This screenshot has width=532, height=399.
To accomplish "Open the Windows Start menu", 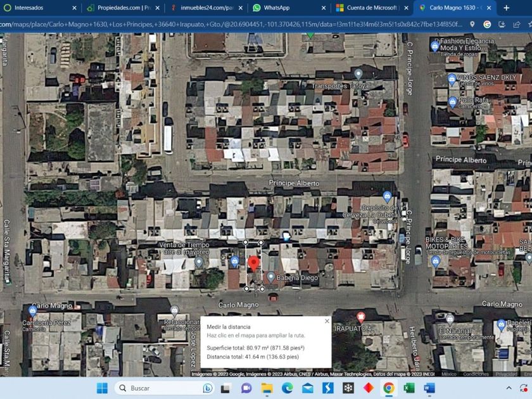I will (102, 388).
